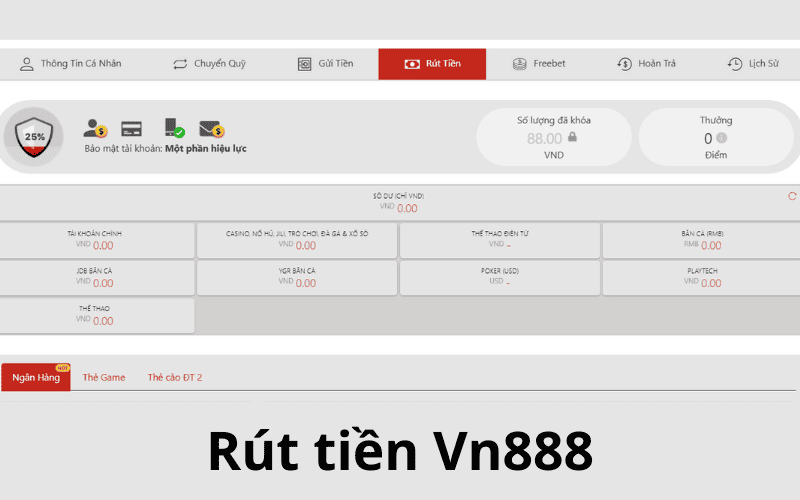The height and width of the screenshot is (500, 800).
Task: Click the Poker (USD) wallet card
Action: click(500, 278)
